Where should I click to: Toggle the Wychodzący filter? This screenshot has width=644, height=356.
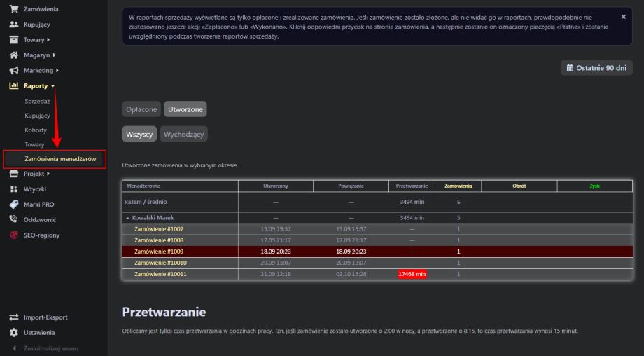tap(183, 134)
